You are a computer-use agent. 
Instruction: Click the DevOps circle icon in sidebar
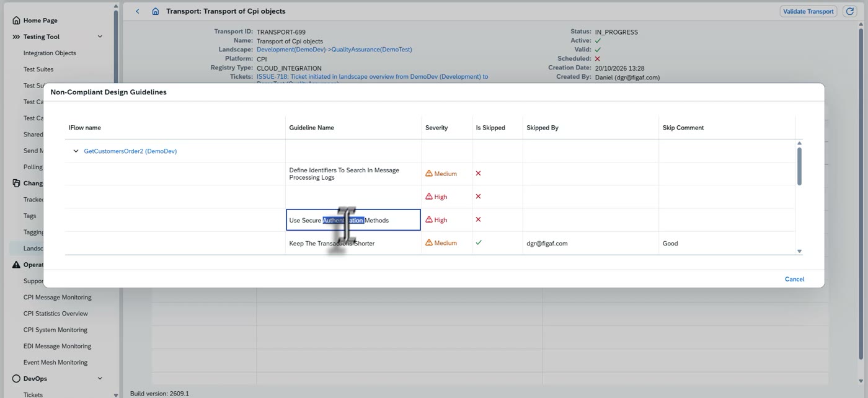click(16, 379)
